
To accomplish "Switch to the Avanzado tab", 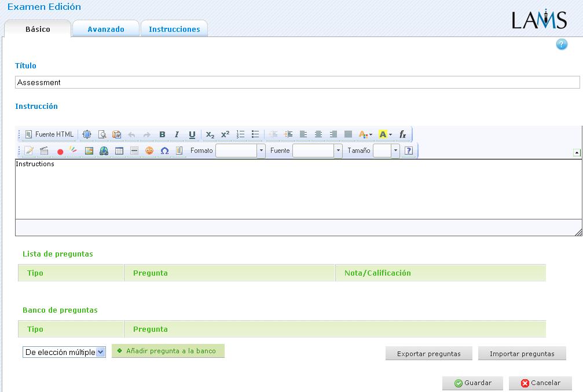I will pyautogui.click(x=106, y=30).
